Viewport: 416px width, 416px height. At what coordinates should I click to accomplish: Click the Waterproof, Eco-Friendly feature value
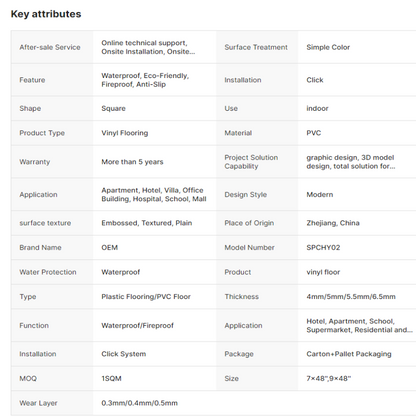[x=145, y=80]
